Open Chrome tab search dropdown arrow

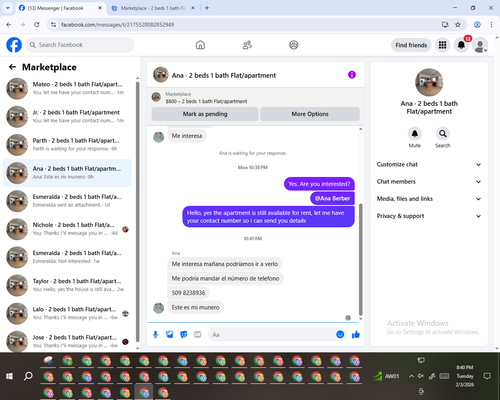(x=8, y=8)
